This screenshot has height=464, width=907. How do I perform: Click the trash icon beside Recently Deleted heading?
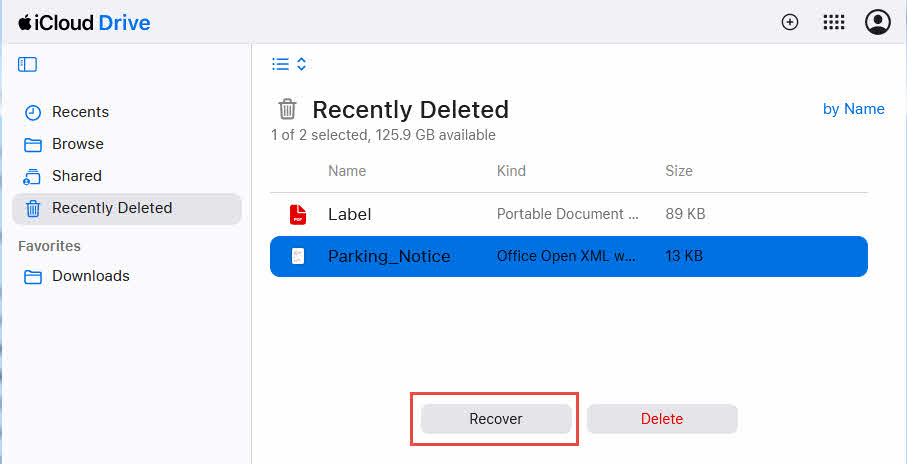287,109
